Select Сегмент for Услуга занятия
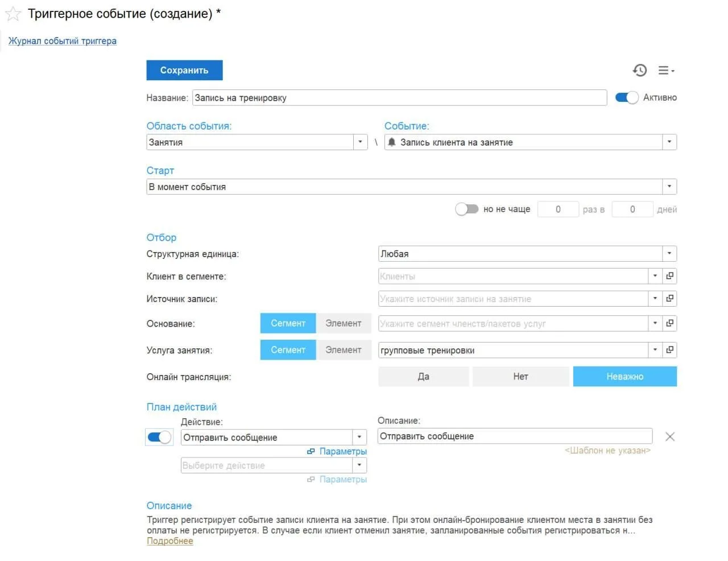 pyautogui.click(x=288, y=350)
